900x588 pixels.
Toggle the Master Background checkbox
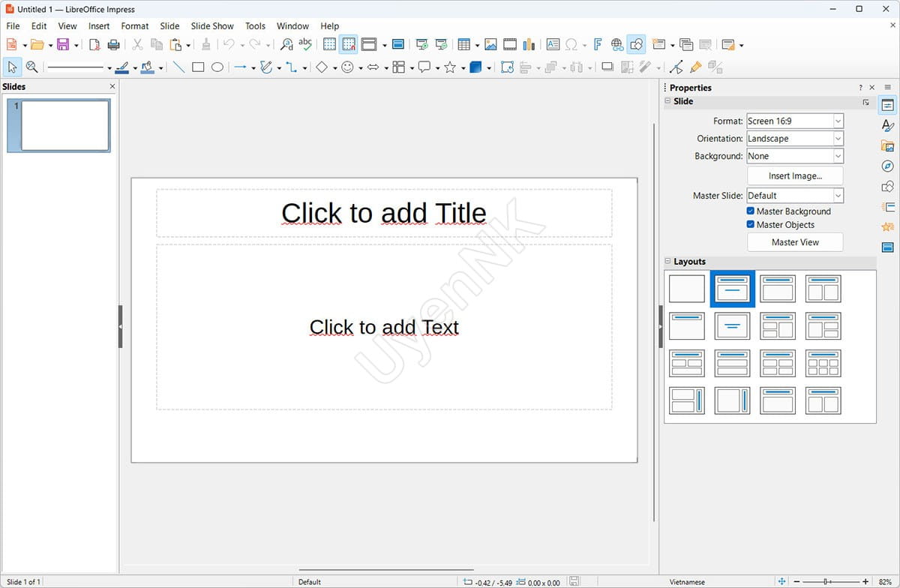pos(751,211)
